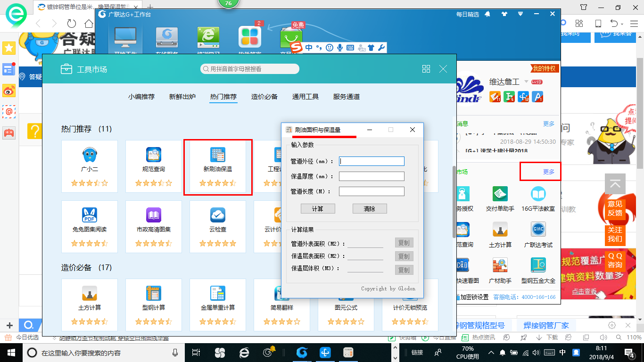Open the 计价无锁预览 tool
The image size is (644, 362).
pos(410,304)
